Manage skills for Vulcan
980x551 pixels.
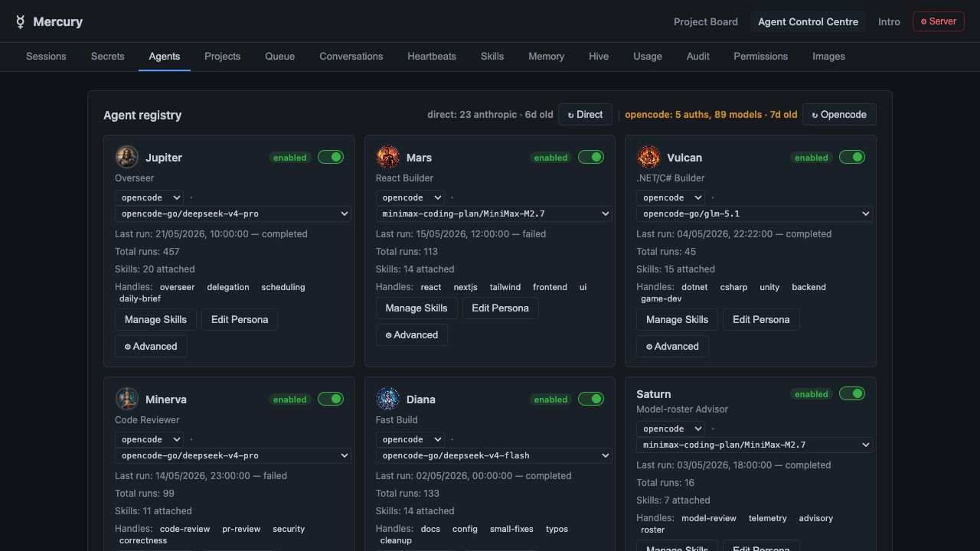(677, 320)
